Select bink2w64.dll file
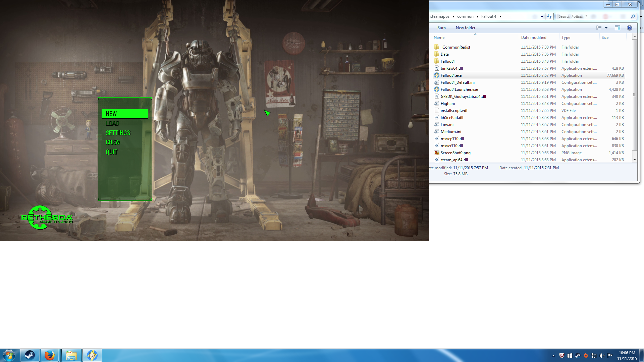This screenshot has width=644, height=362. 529,68
